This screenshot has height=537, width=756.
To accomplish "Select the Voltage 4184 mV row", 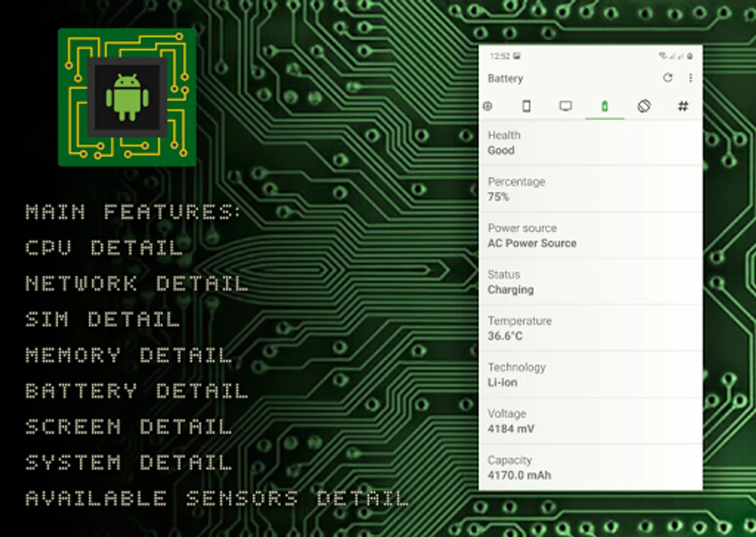I will (x=591, y=421).
